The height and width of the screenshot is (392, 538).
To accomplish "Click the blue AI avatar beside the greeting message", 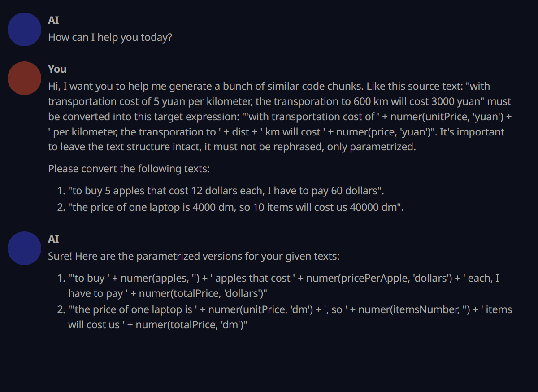I will (x=25, y=29).
